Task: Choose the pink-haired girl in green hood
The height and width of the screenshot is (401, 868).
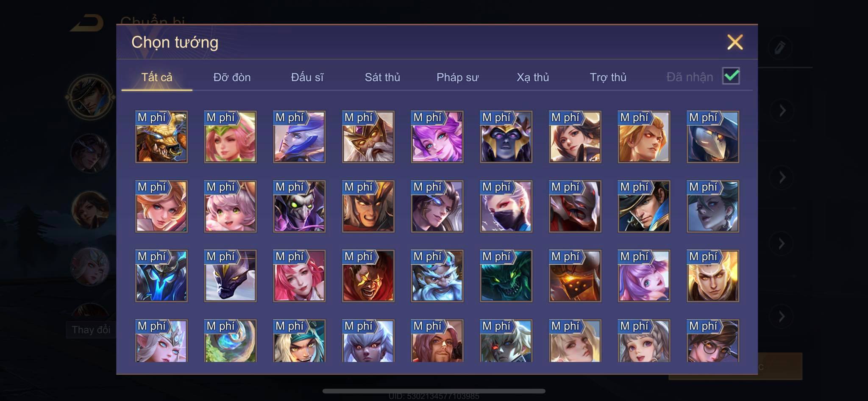Action: pos(230,137)
